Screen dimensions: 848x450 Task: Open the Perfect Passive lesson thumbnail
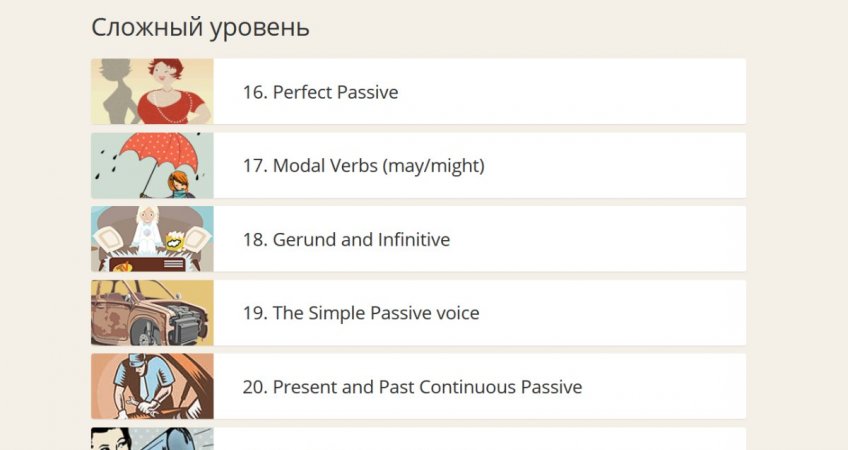(152, 91)
